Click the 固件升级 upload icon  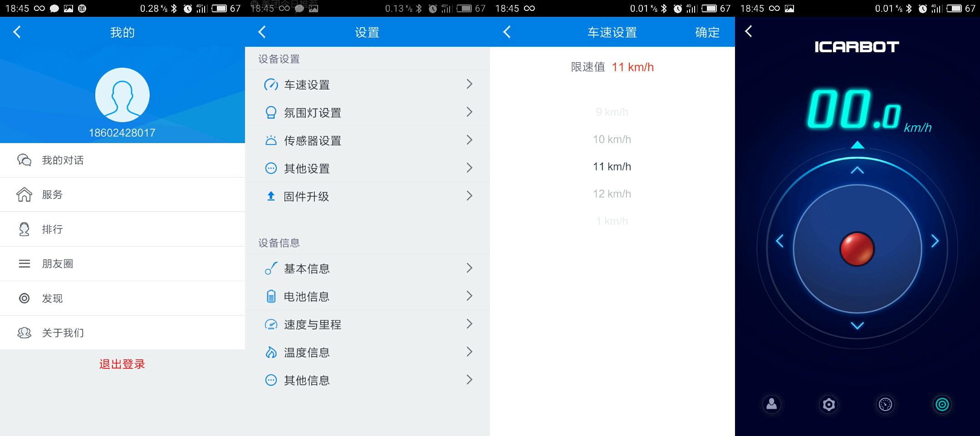coord(271,196)
